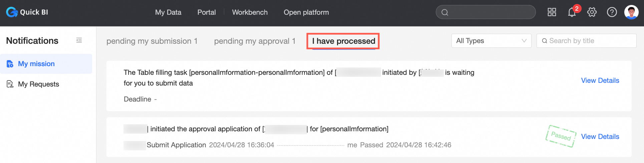The height and width of the screenshot is (163, 644).
Task: View details of the table filling task
Action: pos(600,80)
